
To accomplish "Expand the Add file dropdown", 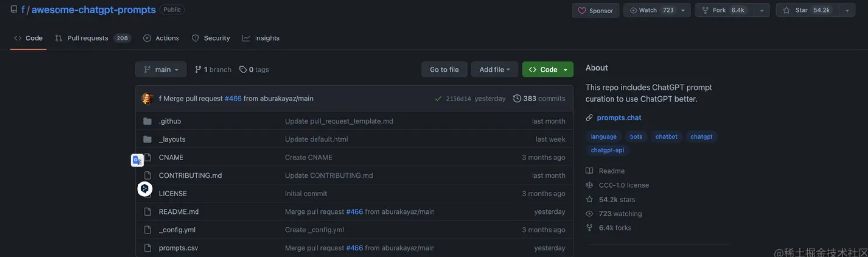I will pyautogui.click(x=494, y=70).
